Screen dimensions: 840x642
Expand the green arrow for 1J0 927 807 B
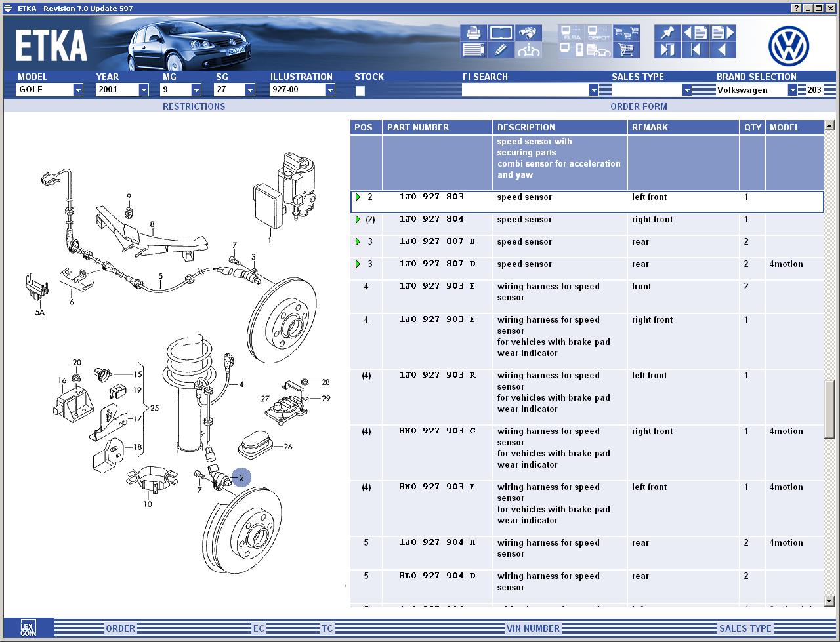358,241
